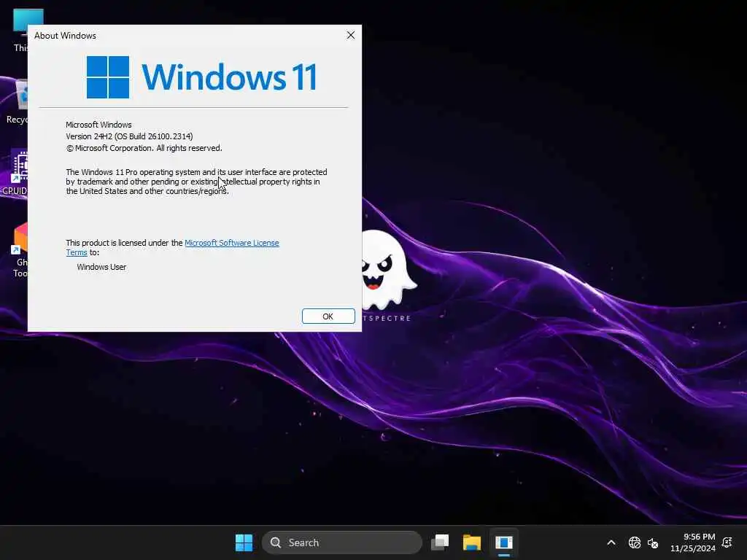Image resolution: width=747 pixels, height=560 pixels.
Task: Select the winver app taskbar icon
Action: [503, 542]
